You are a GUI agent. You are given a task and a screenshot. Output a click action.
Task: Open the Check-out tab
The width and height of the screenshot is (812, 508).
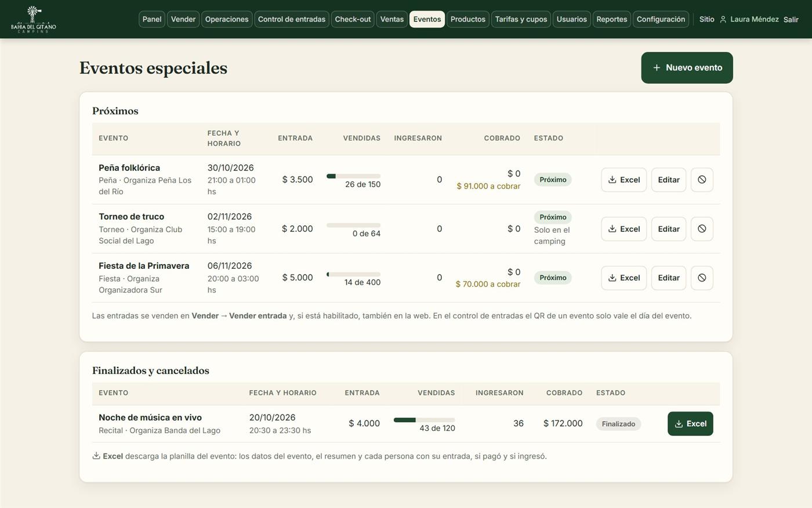pos(353,19)
